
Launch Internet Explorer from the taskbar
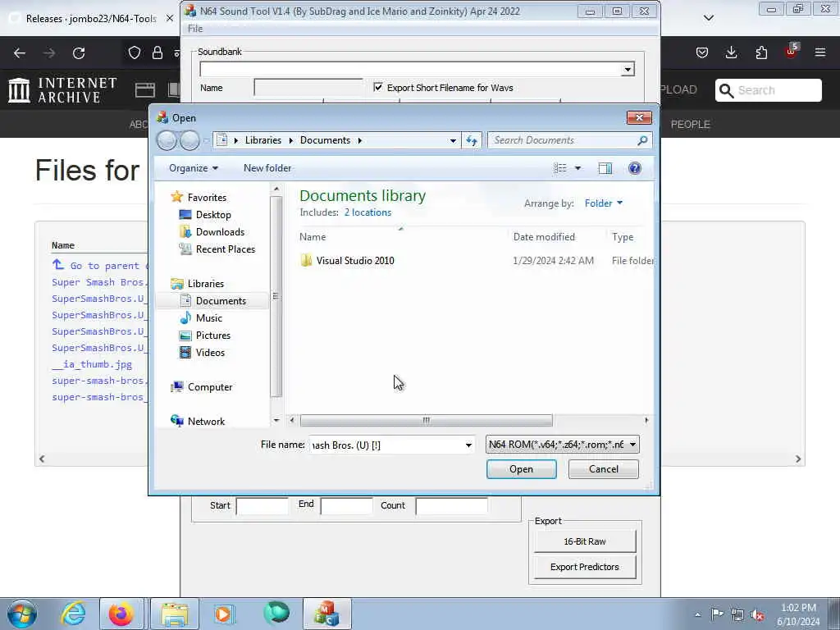(73, 614)
